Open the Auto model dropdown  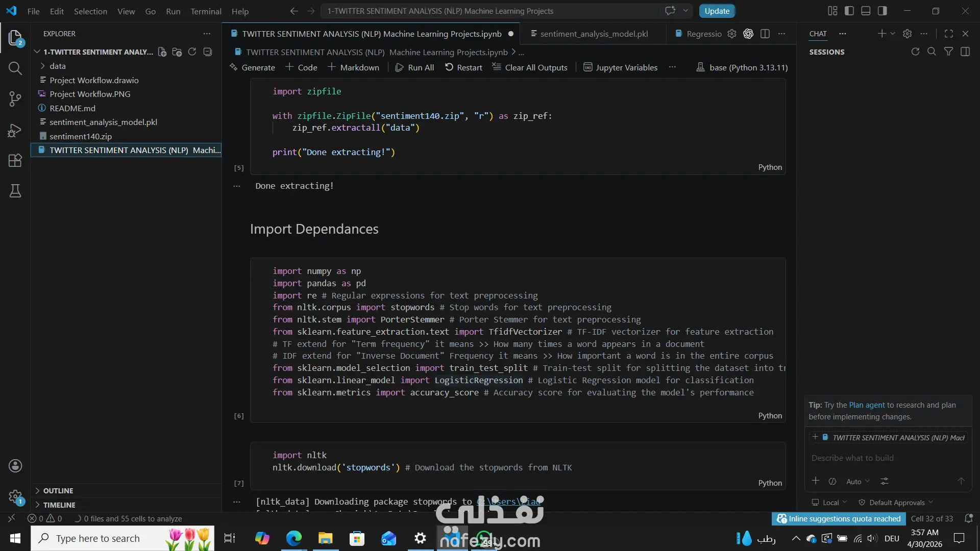coord(857,481)
